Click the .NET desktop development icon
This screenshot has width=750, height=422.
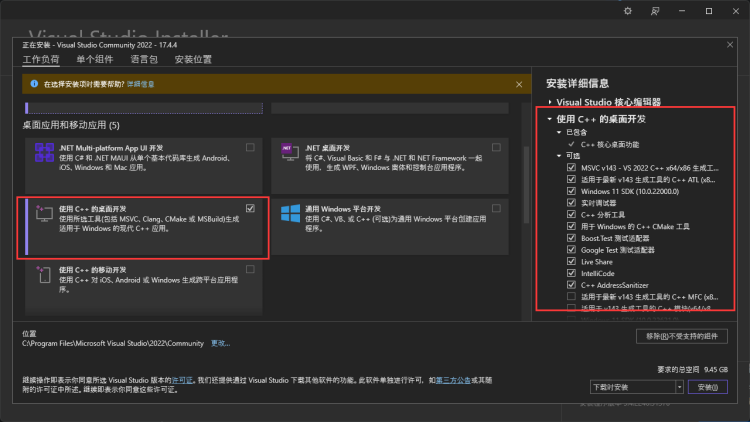[290, 152]
